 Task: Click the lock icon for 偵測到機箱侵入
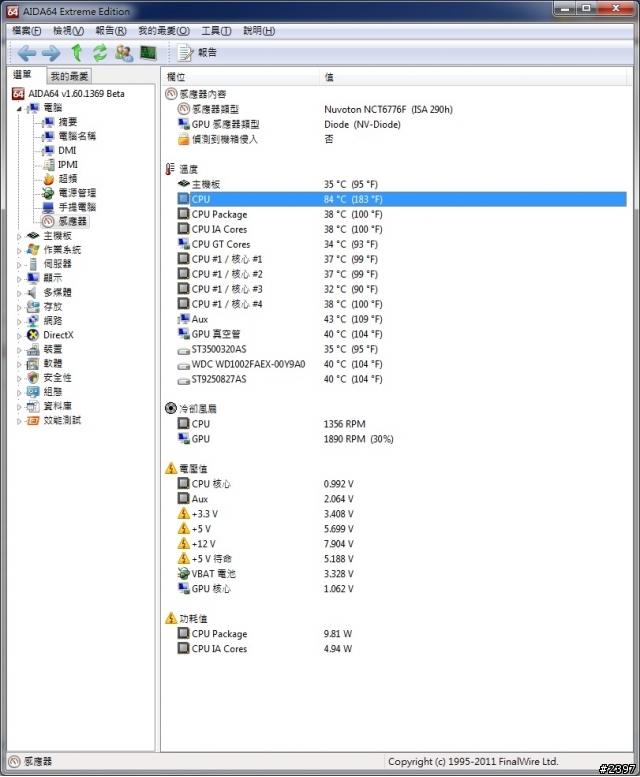(183, 139)
